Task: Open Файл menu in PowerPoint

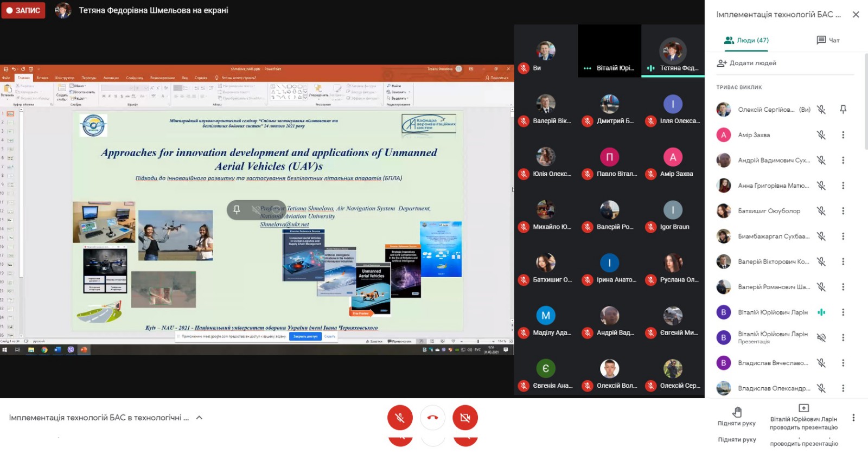Action: coord(7,78)
